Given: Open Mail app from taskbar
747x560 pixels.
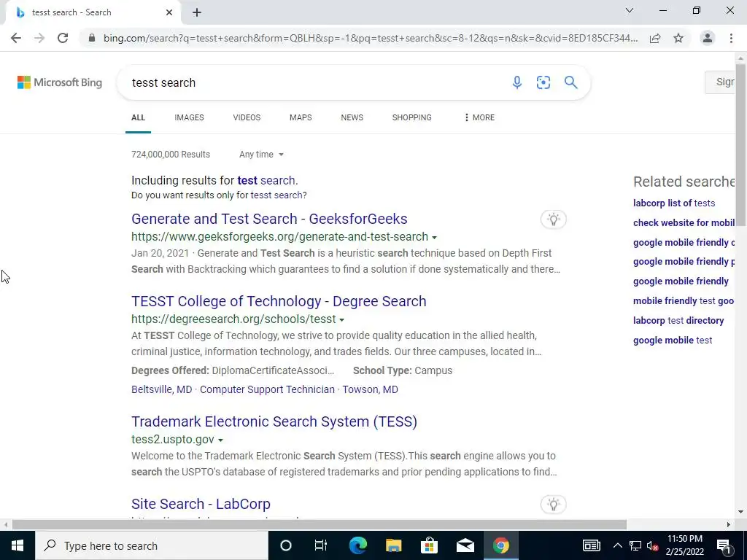Looking at the screenshot, I should tap(465, 545).
